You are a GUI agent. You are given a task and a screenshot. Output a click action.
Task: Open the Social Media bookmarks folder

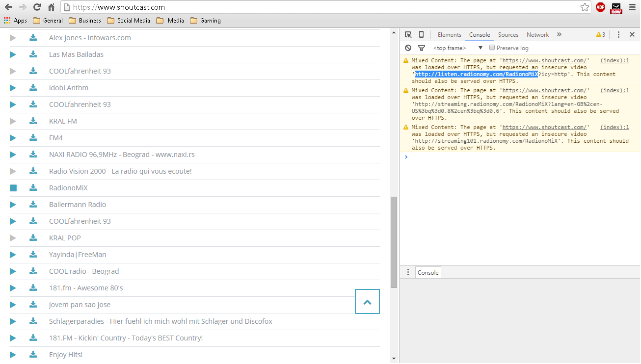129,21
